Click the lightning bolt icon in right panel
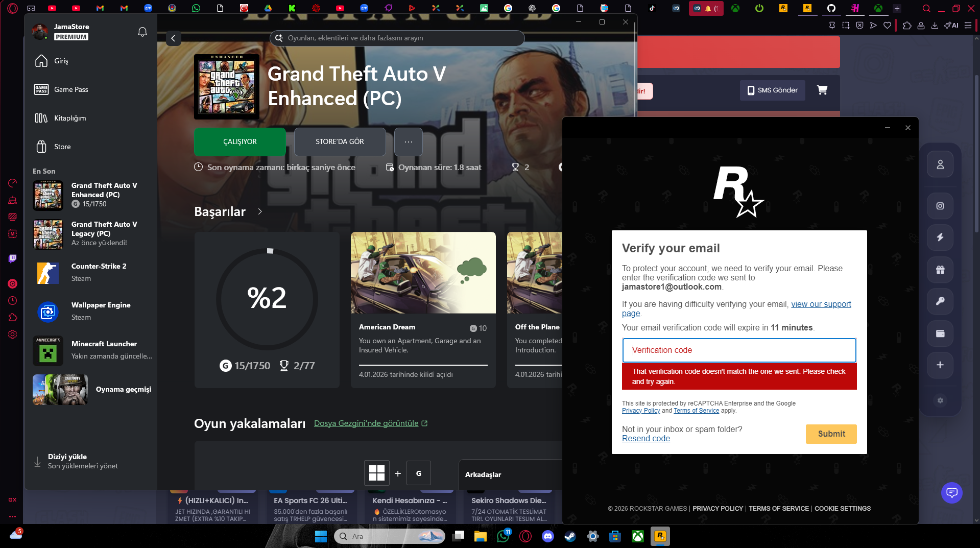This screenshot has height=548, width=980. coord(940,237)
